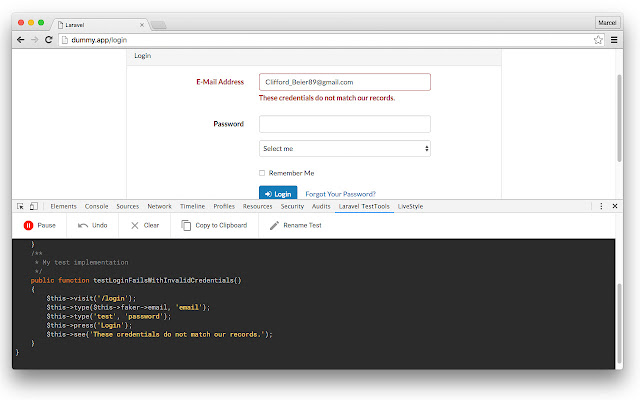Toggle the device mode icon in DevTools
This screenshot has width=640, height=400.
pyautogui.click(x=34, y=206)
